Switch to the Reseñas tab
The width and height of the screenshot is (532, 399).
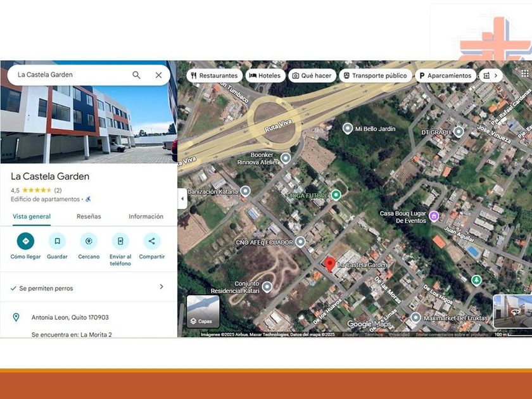pyautogui.click(x=89, y=217)
